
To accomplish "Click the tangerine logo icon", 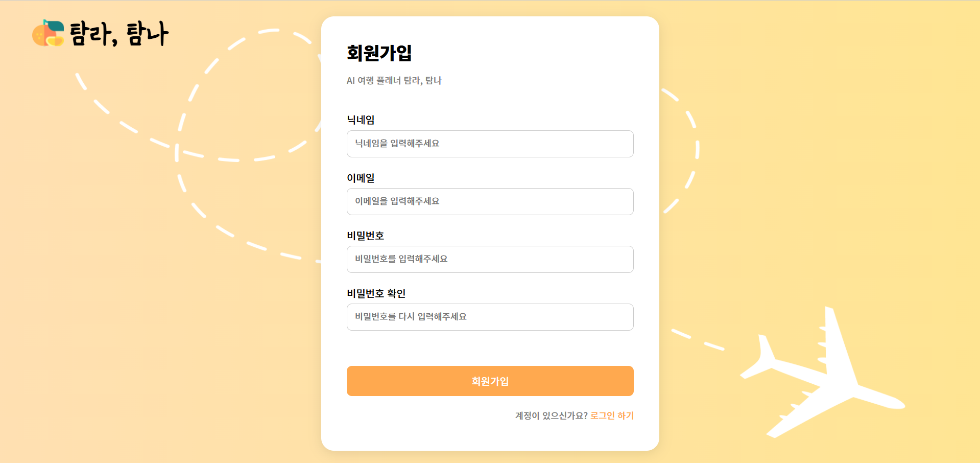I will [x=48, y=33].
